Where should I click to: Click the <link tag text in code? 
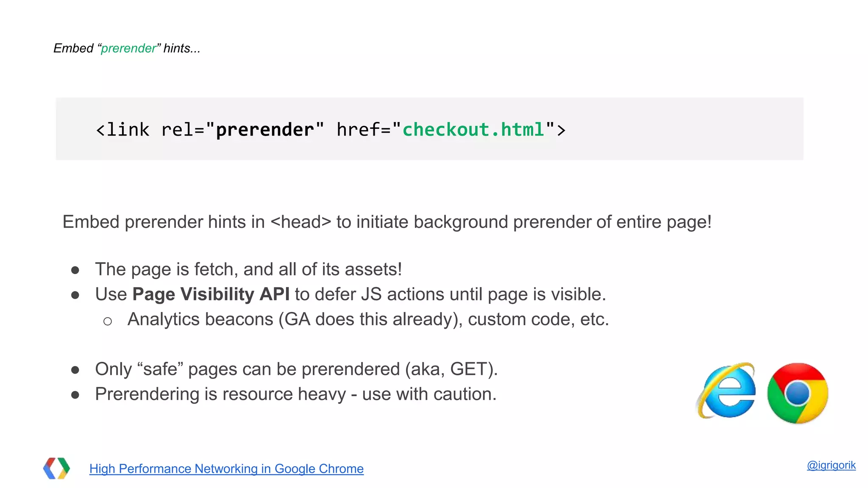123,130
